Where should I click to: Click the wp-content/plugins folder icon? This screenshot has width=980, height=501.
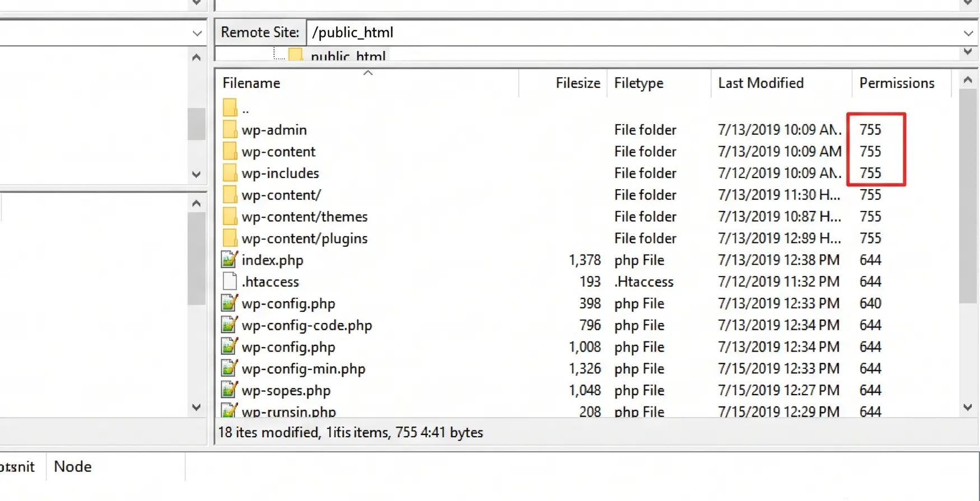point(230,238)
